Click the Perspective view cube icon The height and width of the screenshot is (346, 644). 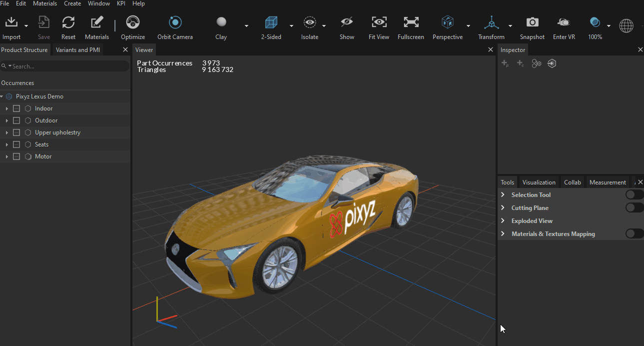click(448, 22)
